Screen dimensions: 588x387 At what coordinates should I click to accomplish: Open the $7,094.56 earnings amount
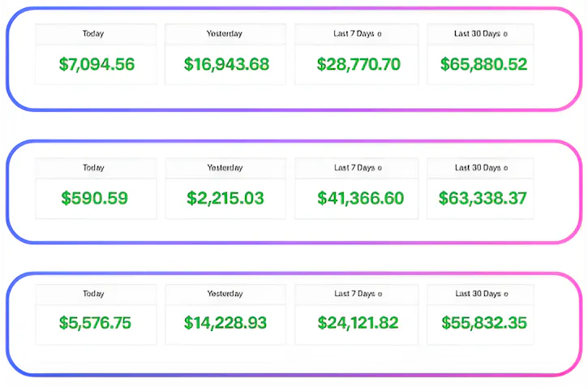point(97,64)
